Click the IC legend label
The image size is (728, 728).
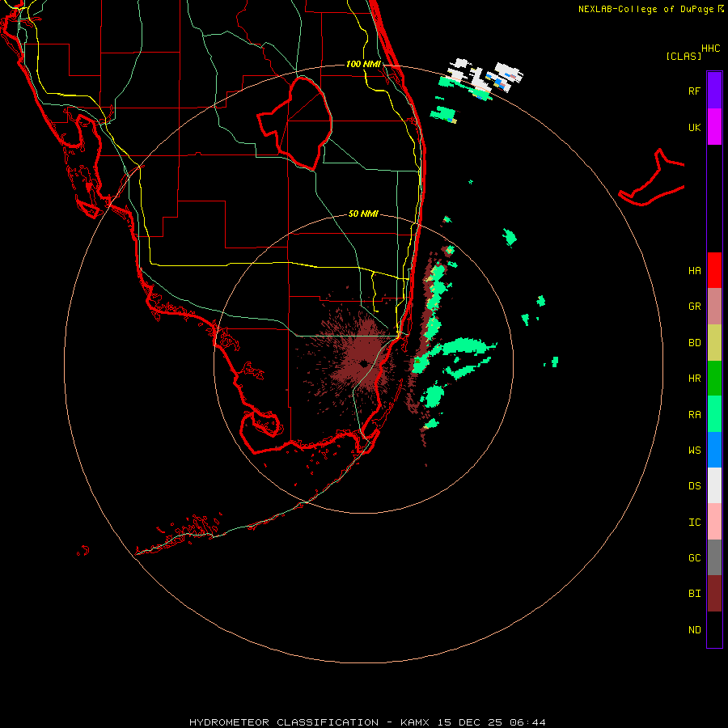point(694,523)
